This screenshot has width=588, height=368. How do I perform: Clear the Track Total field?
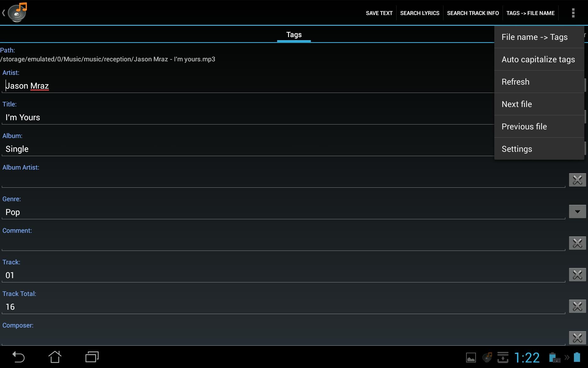(577, 306)
